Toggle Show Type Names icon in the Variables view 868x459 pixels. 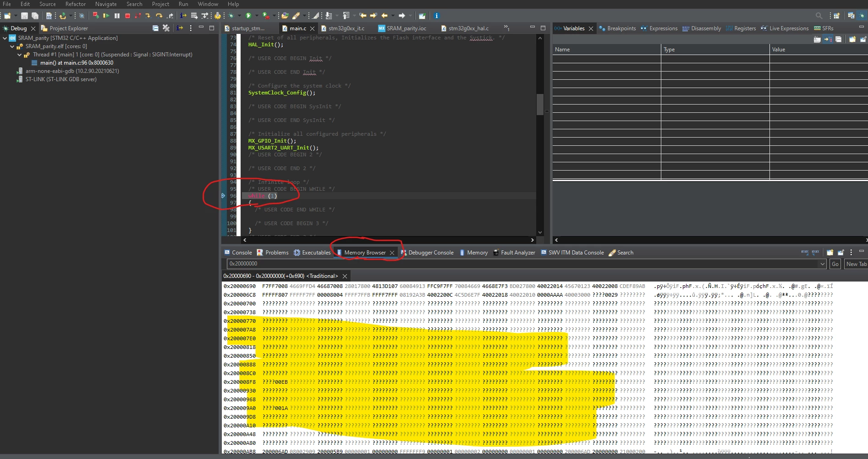817,39
